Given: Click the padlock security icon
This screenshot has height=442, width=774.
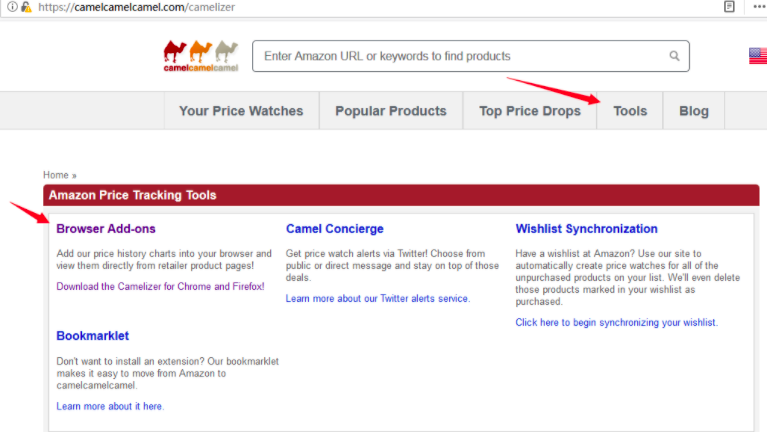Looking at the screenshot, I should click(x=26, y=7).
